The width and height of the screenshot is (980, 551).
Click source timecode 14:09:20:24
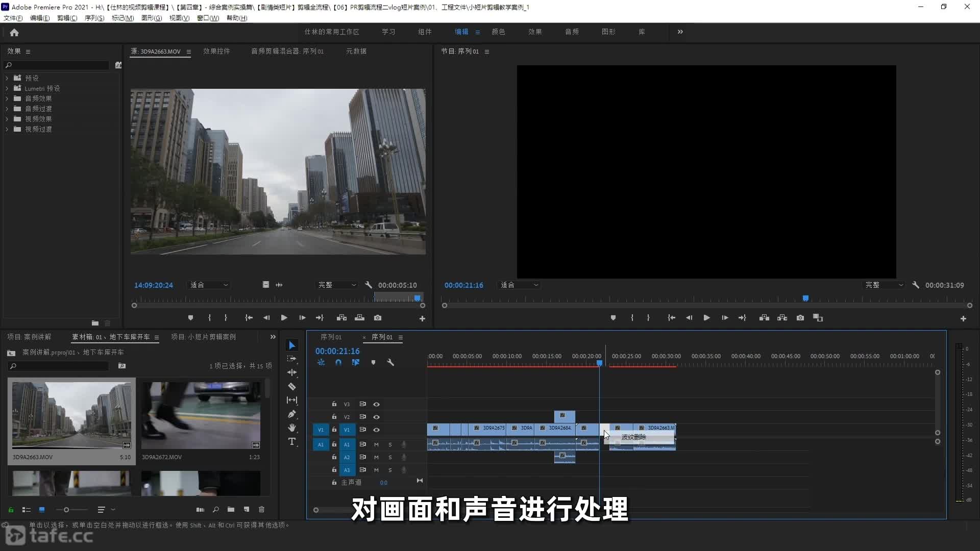154,285
